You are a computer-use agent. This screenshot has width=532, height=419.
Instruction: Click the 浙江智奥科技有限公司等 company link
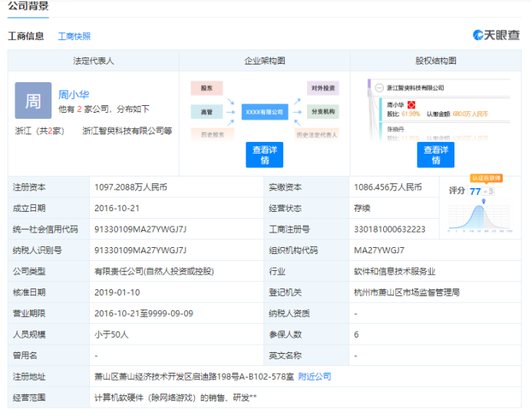coord(127,131)
